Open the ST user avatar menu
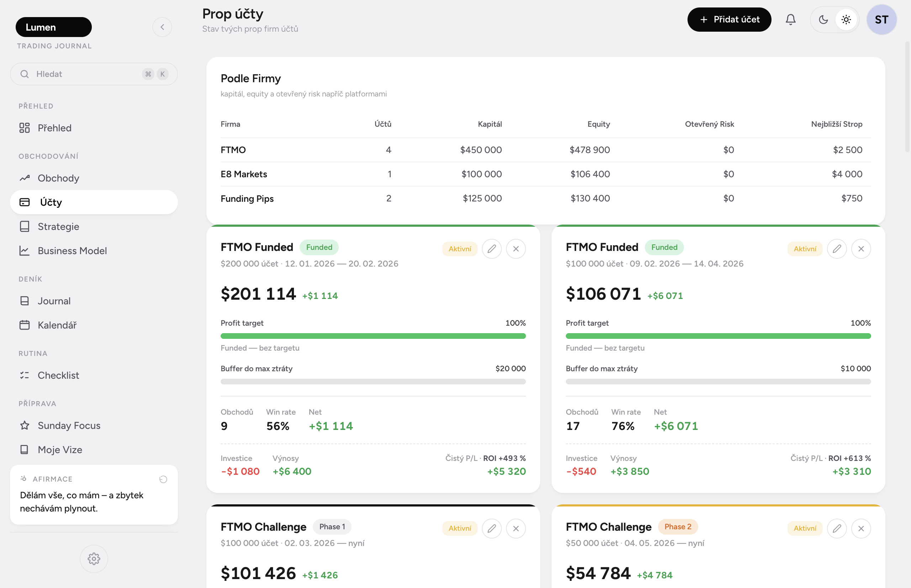Viewport: 911px width, 588px height. click(x=881, y=20)
